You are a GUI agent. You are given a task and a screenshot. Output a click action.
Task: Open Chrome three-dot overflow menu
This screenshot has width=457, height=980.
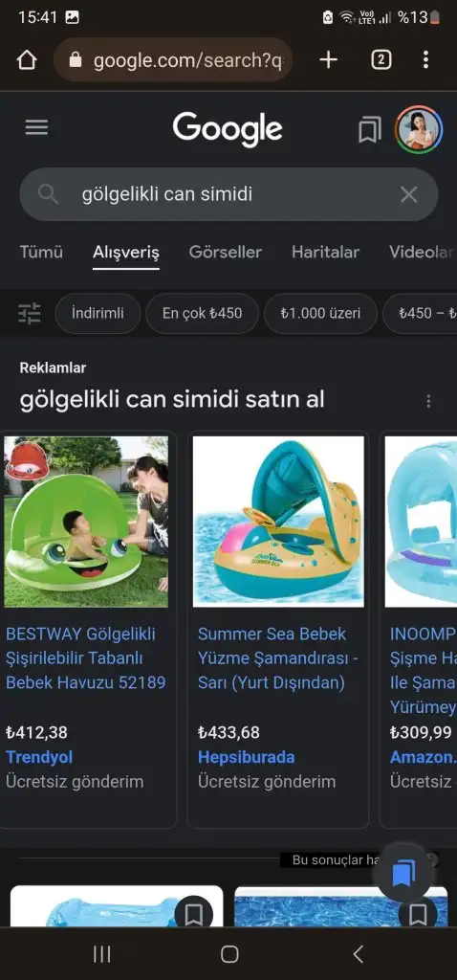425,60
